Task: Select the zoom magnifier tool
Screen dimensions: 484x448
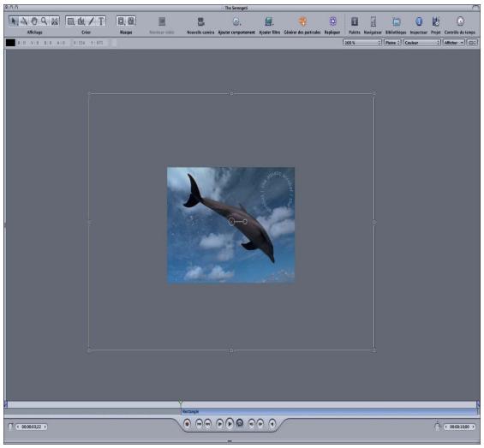Action: 45,21
